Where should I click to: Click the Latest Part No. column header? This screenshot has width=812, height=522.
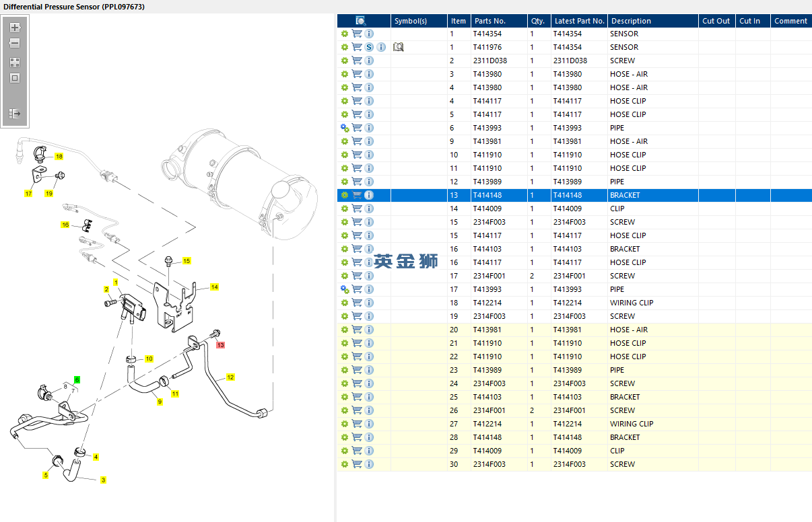point(579,21)
